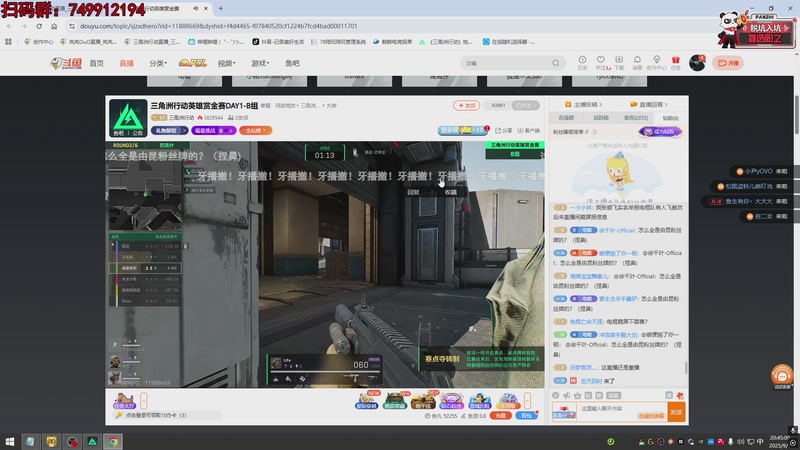Open the 直播 live nav item

[x=127, y=63]
